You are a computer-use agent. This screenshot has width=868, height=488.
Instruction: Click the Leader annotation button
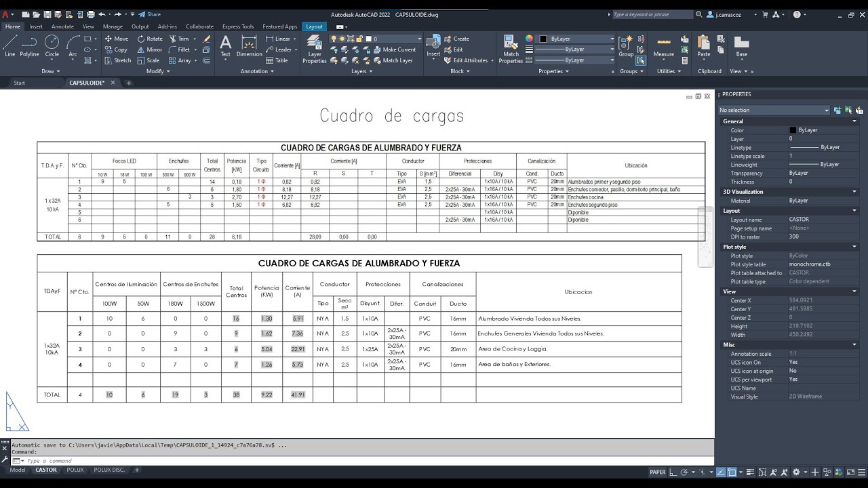pyautogui.click(x=279, y=49)
